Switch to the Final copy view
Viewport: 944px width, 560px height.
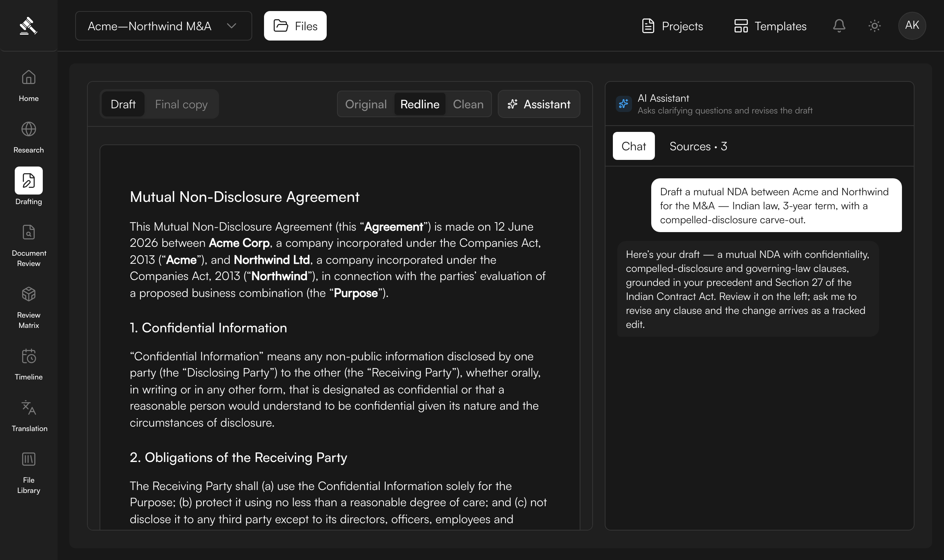coord(181,104)
